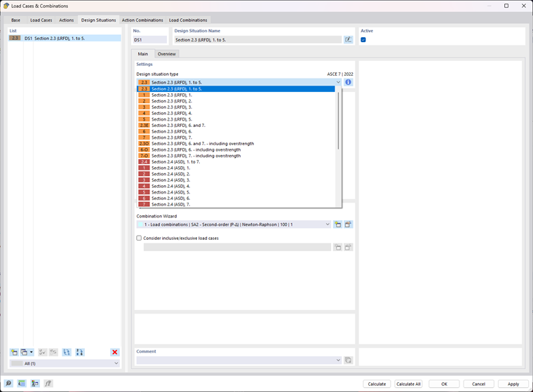Choose 'Section 2.4 (ASD), 4.' option
Viewport: 533px width, 392px height.
point(236,187)
